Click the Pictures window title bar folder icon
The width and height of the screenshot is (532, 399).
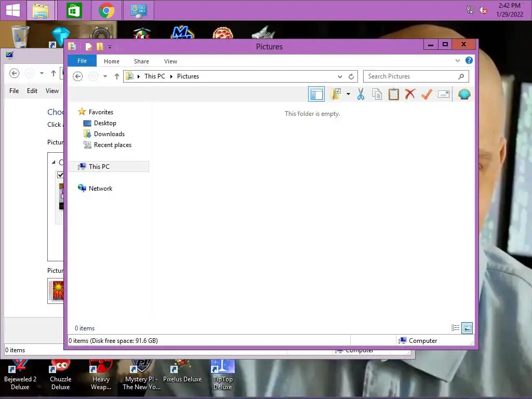click(x=72, y=46)
